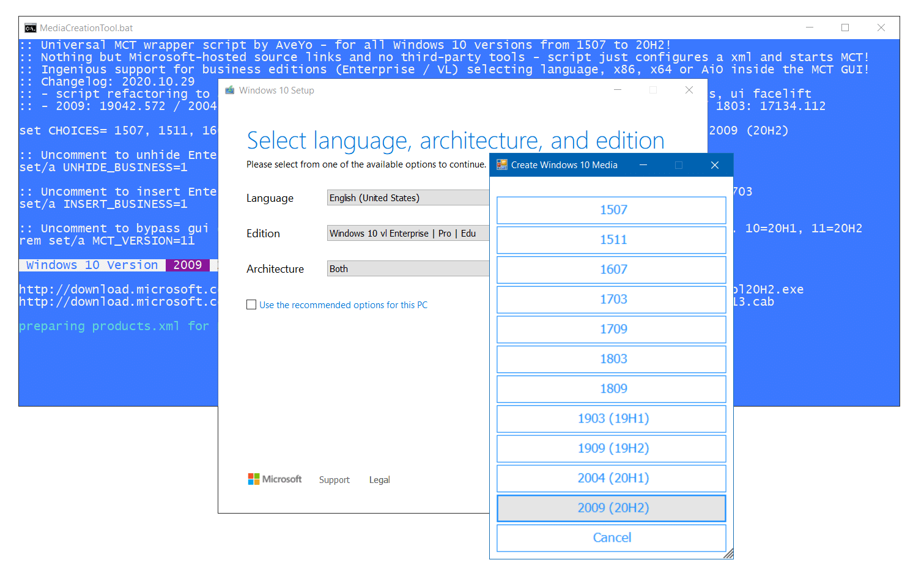This screenshot has width=924, height=579.
Task: Close the Windows 10 Setup window
Action: [689, 90]
